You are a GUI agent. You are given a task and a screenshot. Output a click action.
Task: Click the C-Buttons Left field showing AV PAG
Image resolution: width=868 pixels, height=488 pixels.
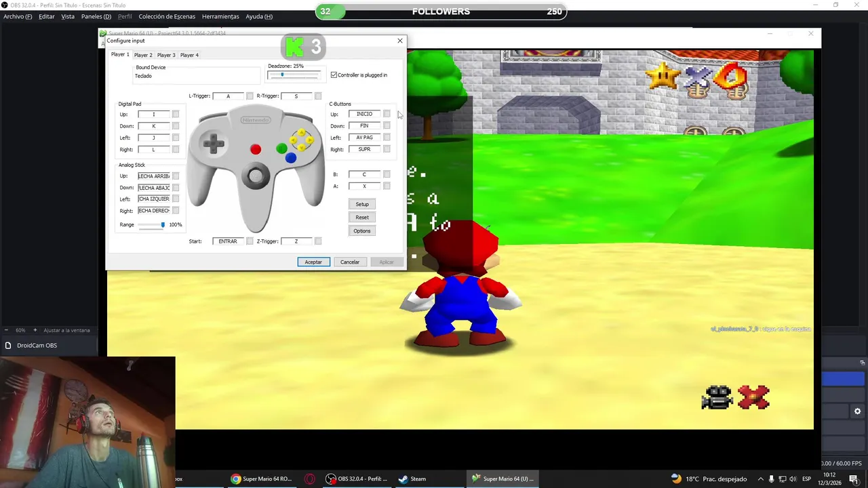(x=364, y=137)
